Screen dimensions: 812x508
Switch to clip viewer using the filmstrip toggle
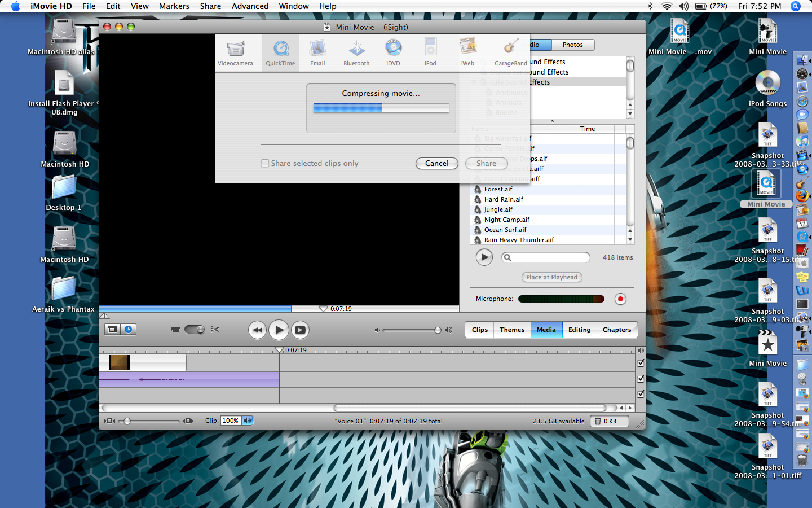click(112, 329)
